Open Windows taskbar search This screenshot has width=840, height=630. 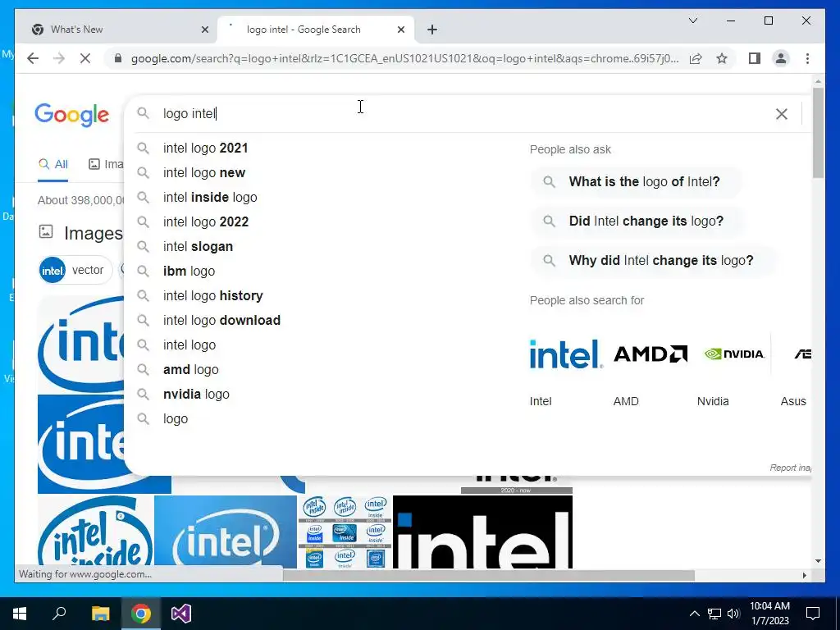pos(59,614)
